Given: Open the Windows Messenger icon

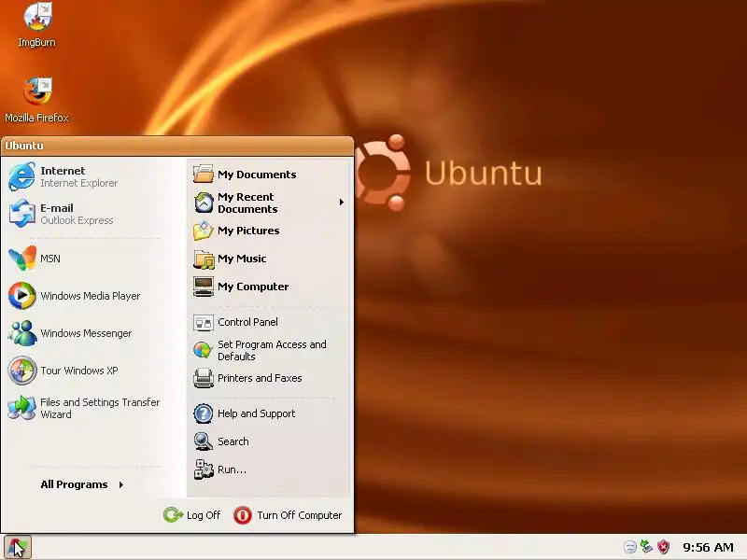Looking at the screenshot, I should point(21,333).
